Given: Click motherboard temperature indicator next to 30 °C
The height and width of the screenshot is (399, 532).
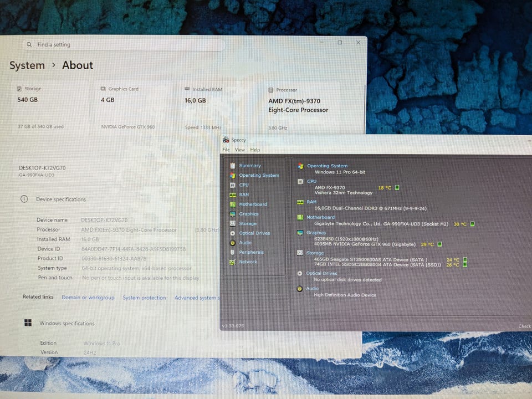Looking at the screenshot, I should 472,224.
